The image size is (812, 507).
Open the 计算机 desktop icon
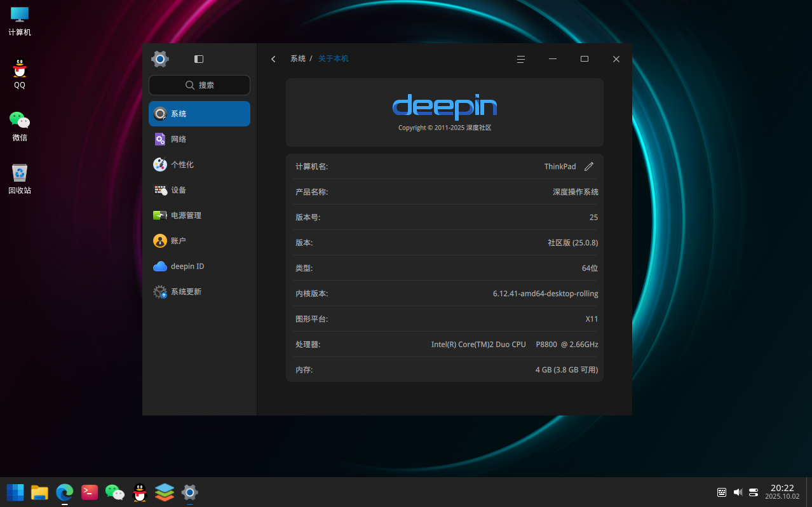pos(20,21)
